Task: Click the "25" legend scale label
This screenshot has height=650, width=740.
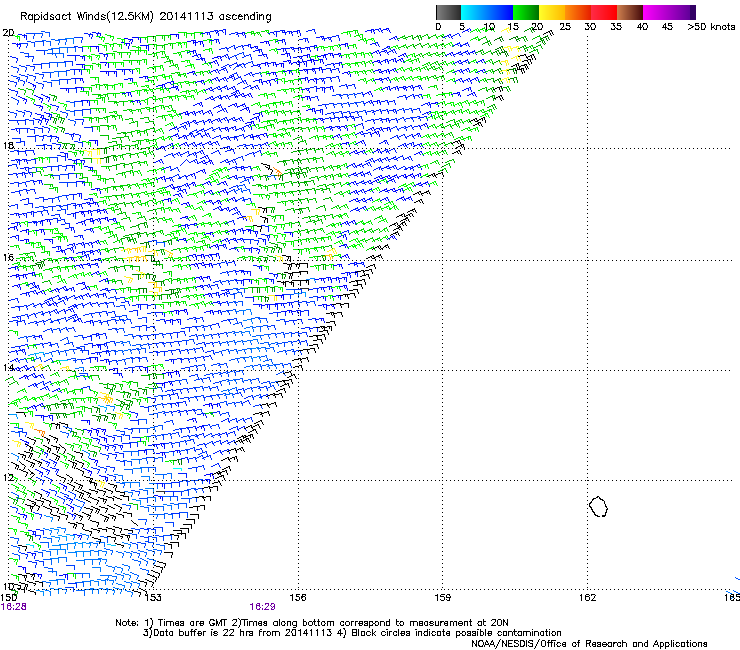Action: click(565, 27)
